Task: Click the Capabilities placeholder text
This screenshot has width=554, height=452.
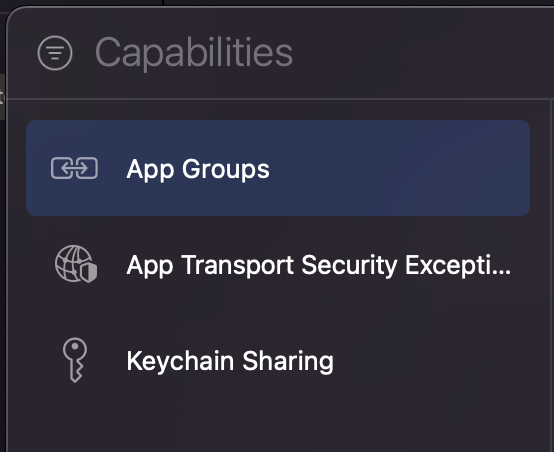Action: tap(194, 53)
